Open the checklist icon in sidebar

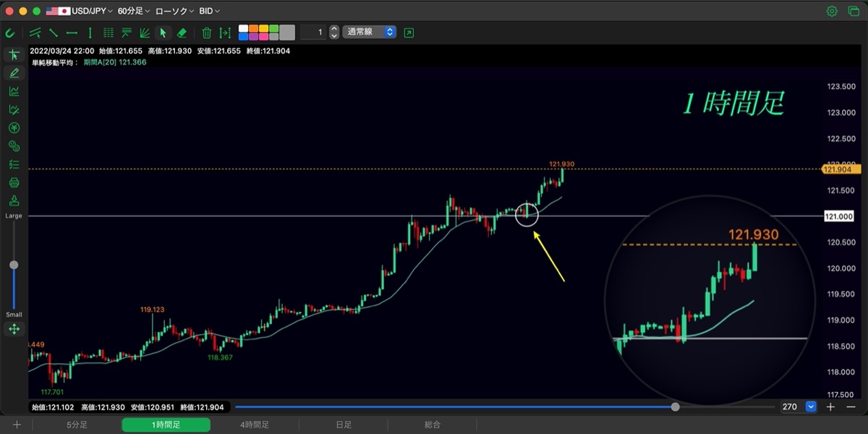pyautogui.click(x=14, y=164)
